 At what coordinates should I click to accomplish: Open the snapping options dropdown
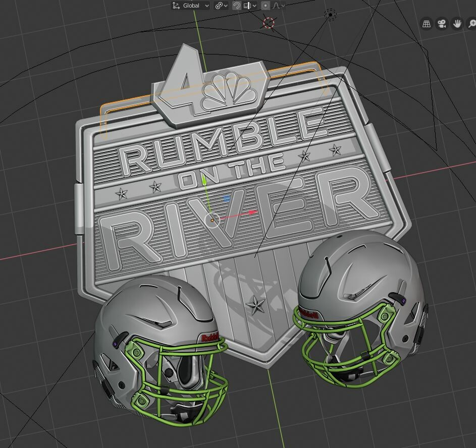click(250, 6)
